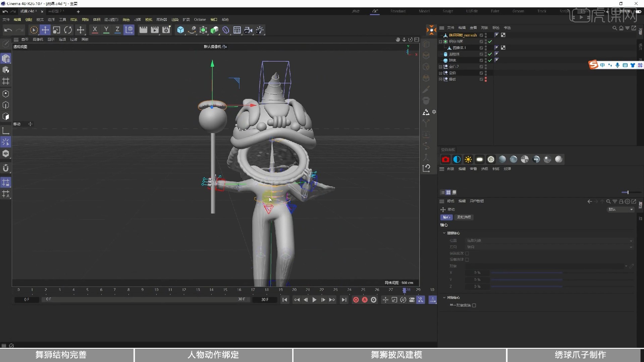Click the red Octane material ball

pos(445,160)
